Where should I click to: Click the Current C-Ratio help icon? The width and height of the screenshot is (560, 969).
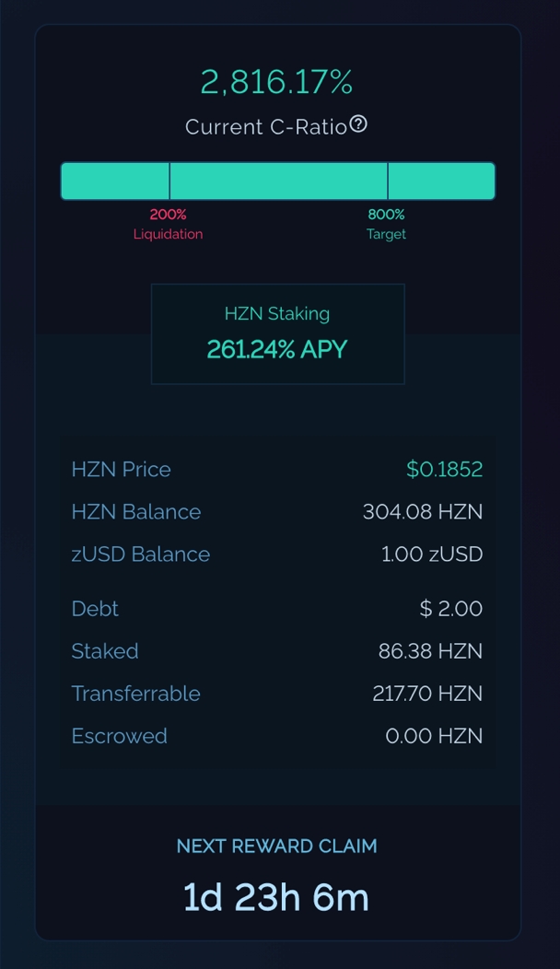[x=358, y=124]
